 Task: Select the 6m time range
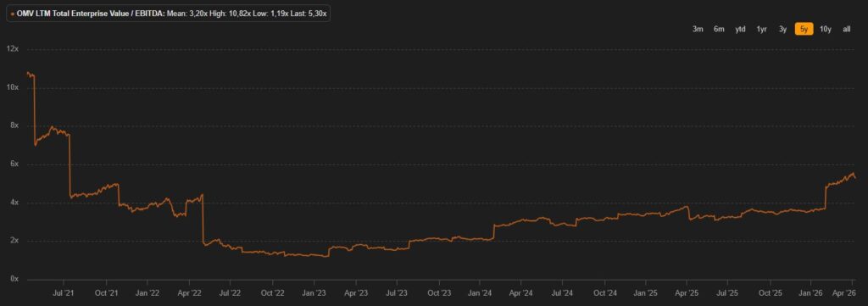719,30
